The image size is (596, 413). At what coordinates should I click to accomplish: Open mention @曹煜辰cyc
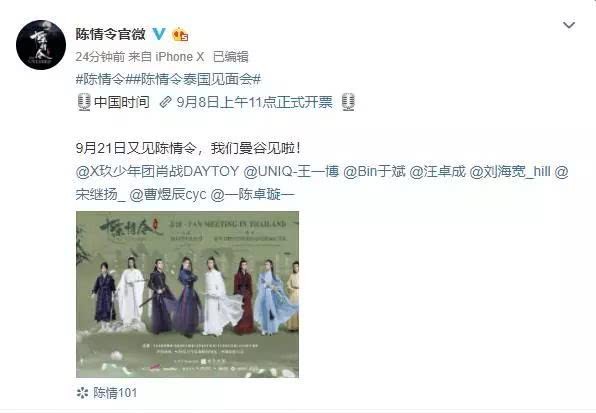click(x=168, y=195)
